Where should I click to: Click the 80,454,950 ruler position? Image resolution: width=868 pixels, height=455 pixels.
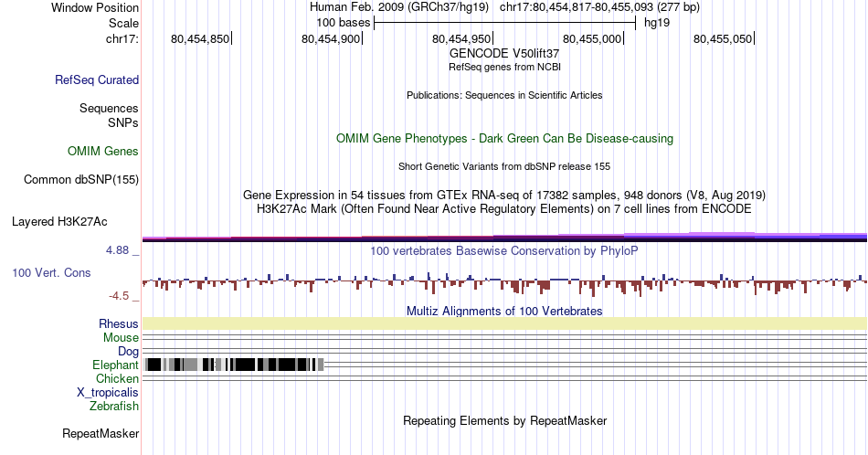coord(461,38)
